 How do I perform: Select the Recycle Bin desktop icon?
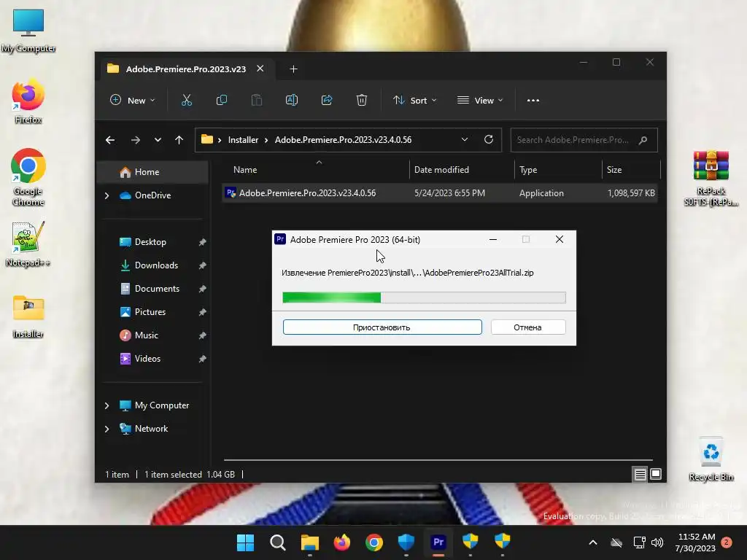pyautogui.click(x=711, y=459)
